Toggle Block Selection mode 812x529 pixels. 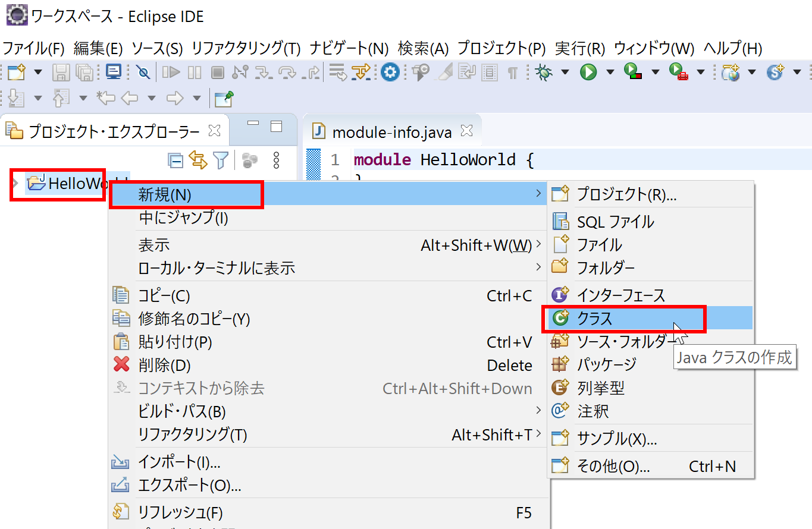[490, 73]
